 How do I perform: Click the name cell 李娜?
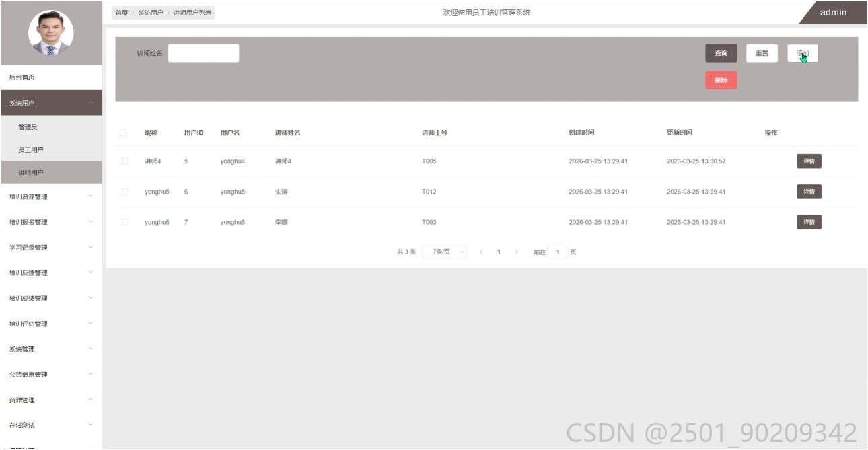(x=281, y=222)
